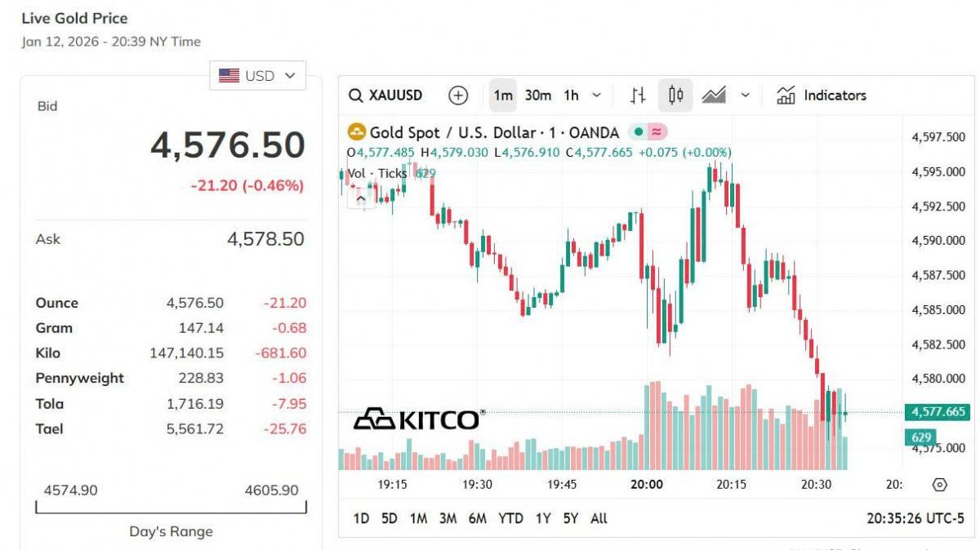Select the candlestick chart style icon
Image resolution: width=980 pixels, height=550 pixels.
coord(675,95)
